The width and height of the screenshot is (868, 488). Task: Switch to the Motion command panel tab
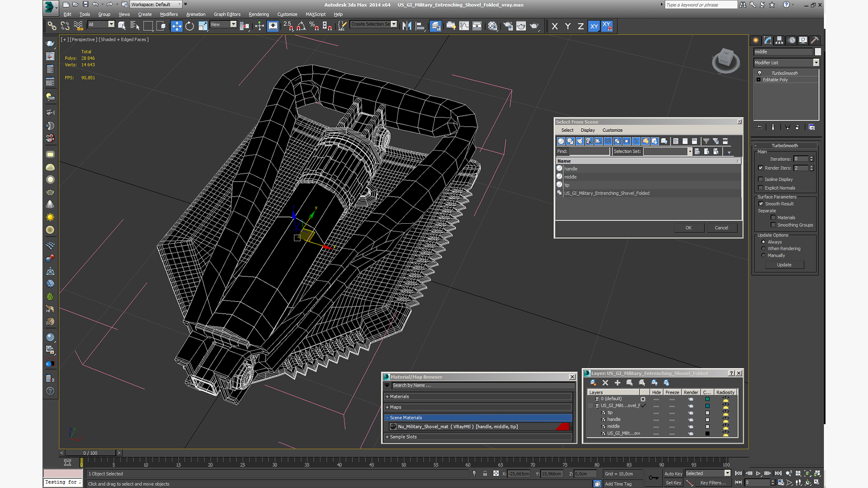click(x=792, y=40)
